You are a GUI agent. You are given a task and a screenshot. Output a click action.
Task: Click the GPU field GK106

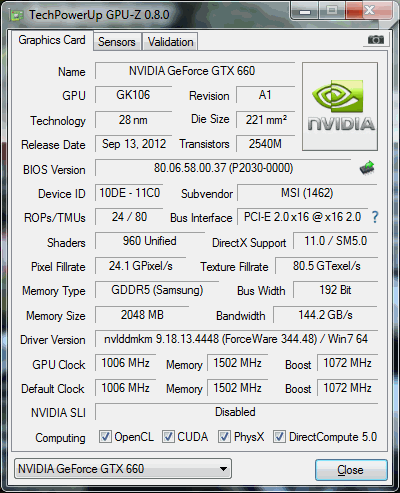133,95
